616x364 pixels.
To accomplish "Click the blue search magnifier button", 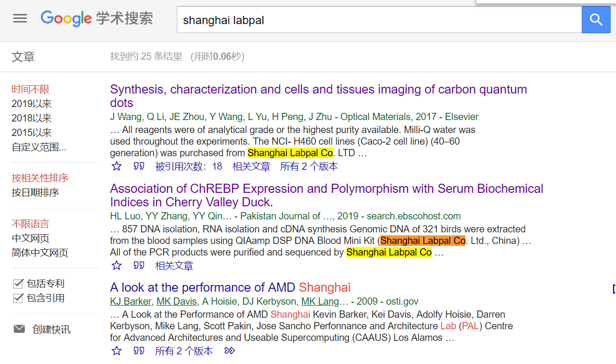I will (x=596, y=20).
